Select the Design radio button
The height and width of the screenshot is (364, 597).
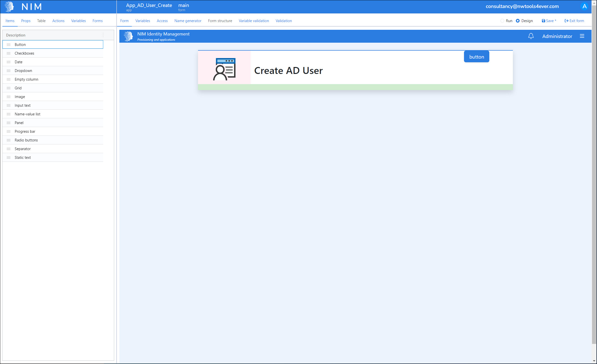pos(518,21)
